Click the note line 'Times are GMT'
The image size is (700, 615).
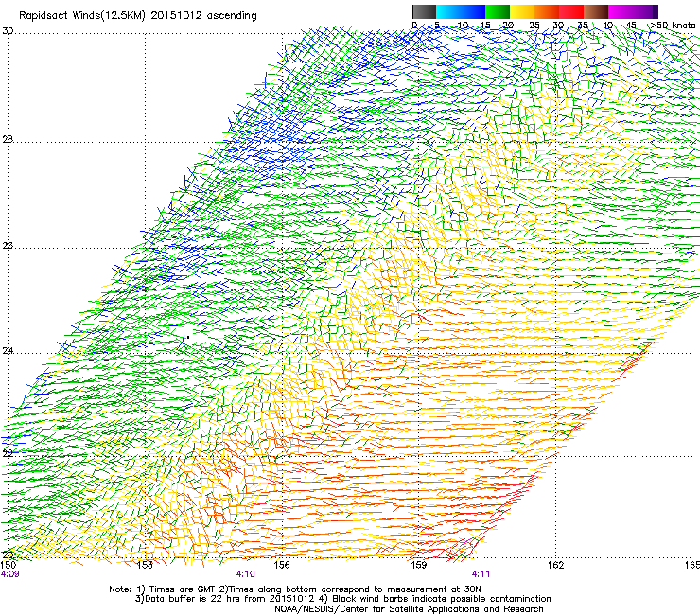point(183,589)
